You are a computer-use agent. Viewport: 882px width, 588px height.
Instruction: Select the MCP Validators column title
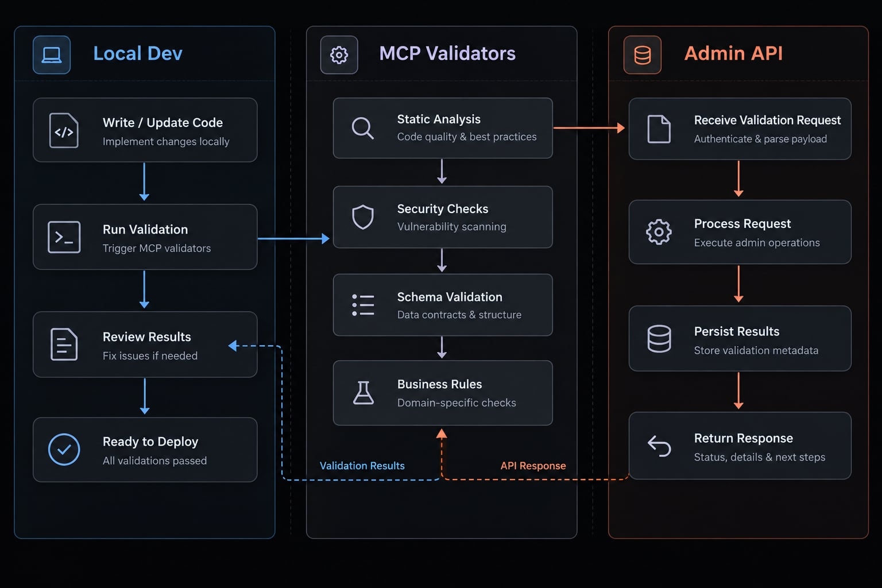(447, 53)
